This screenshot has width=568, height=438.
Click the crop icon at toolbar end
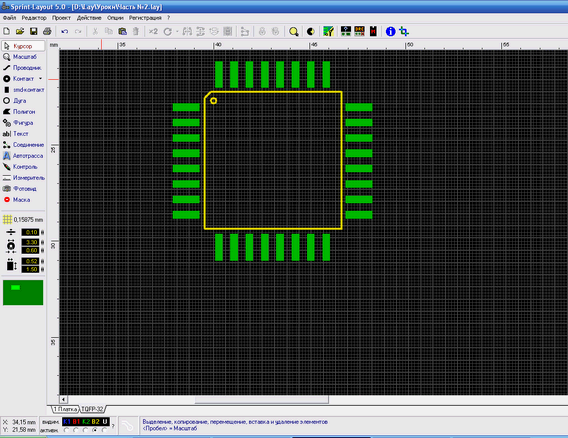pyautogui.click(x=404, y=32)
